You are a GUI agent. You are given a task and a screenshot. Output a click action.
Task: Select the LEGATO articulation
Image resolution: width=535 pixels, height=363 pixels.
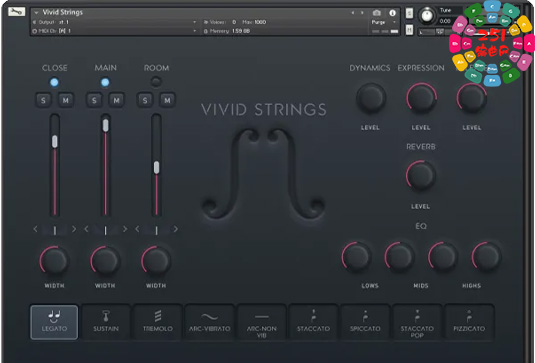click(x=54, y=322)
